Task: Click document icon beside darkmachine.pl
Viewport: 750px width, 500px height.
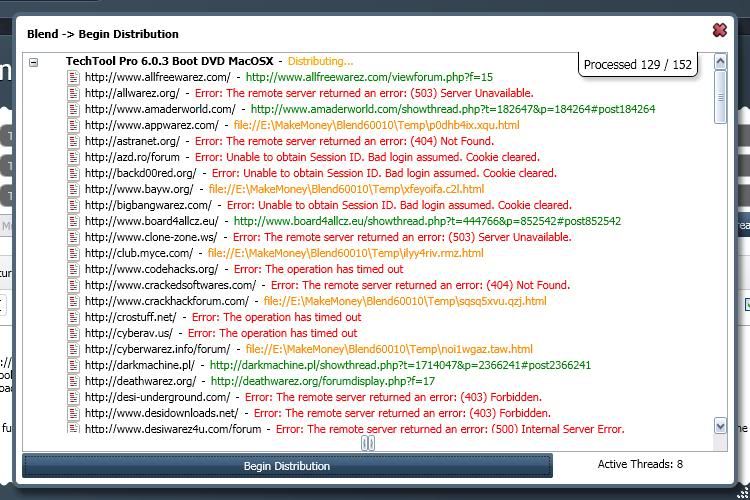Action: tap(73, 365)
